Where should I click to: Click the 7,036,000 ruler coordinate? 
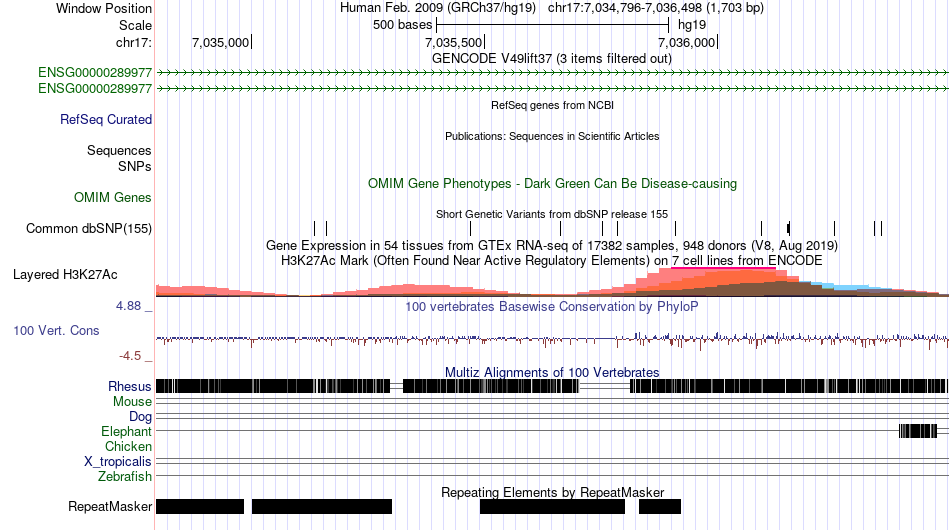coord(686,42)
